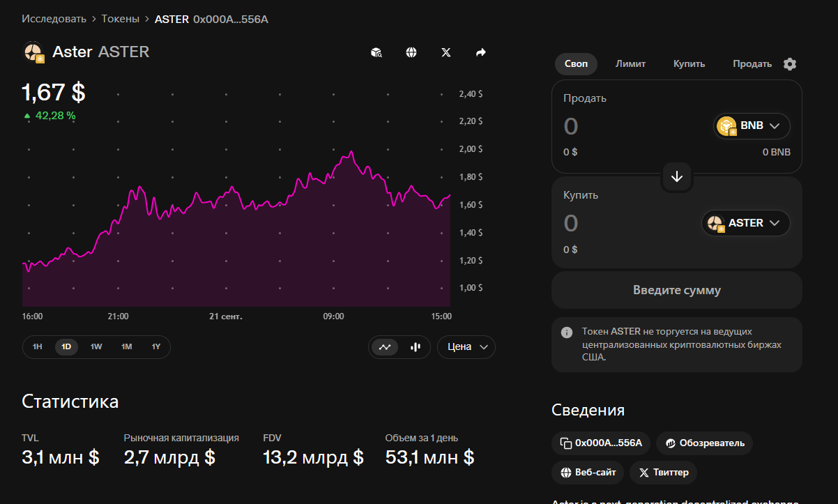This screenshot has width=838, height=504.
Task: Select the 1D time range
Action: pos(67,347)
